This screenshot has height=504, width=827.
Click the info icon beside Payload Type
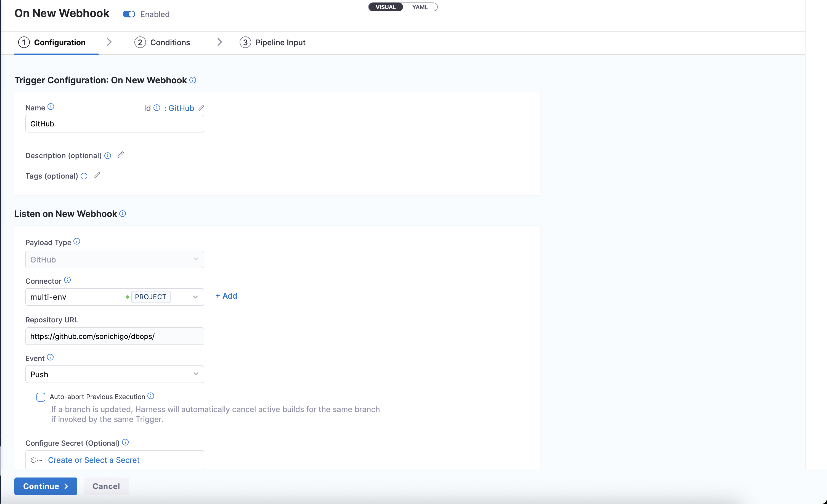[76, 241]
